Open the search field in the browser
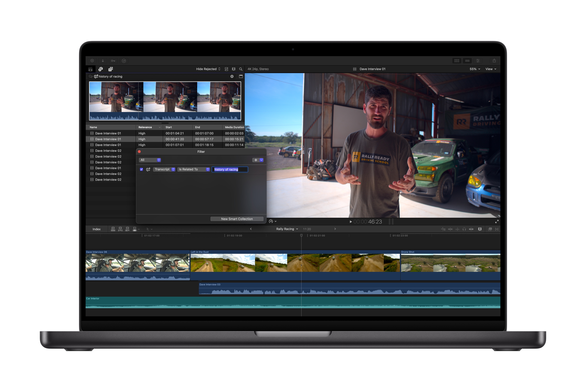 tap(241, 69)
